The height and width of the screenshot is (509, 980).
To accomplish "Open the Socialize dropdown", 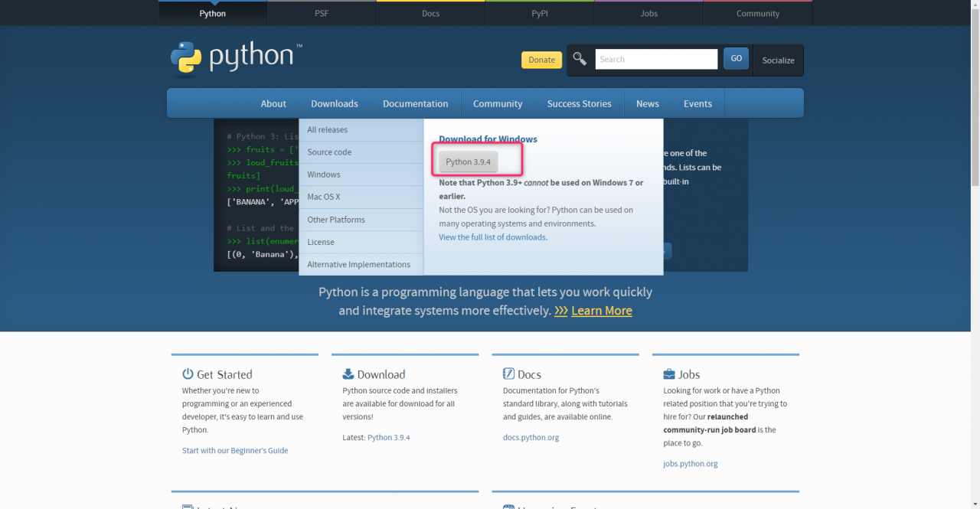I will coord(778,60).
